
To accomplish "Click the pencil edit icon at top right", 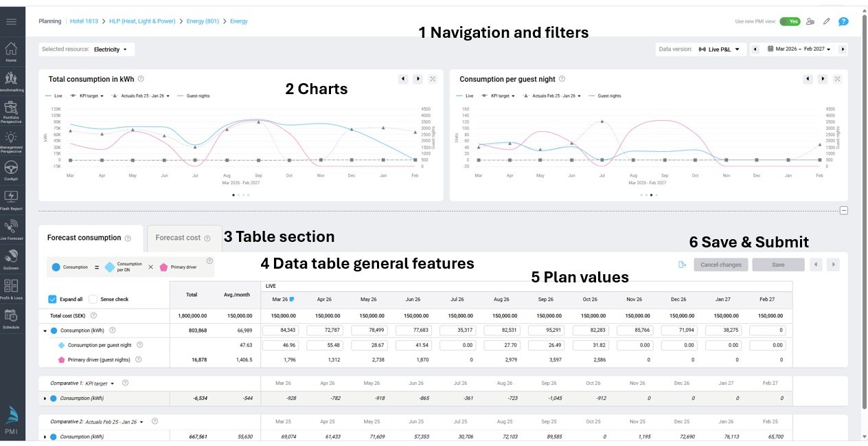I will click(827, 21).
